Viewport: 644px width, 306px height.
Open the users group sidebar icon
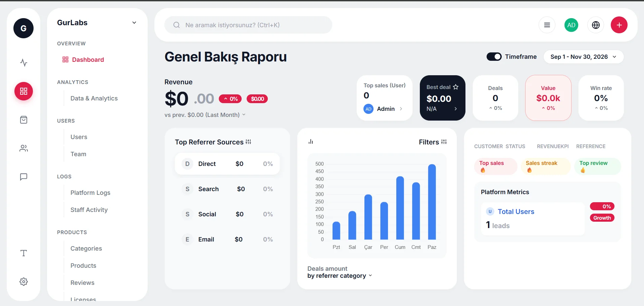[x=23, y=148]
